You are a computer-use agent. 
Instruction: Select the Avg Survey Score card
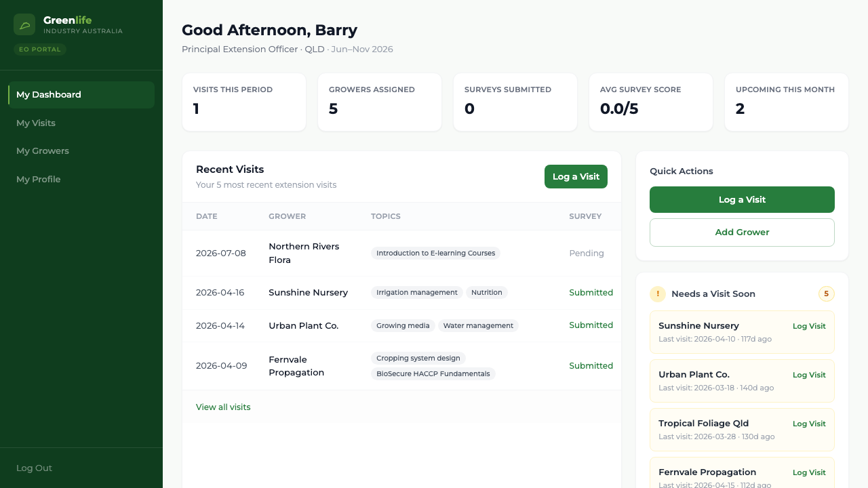click(651, 102)
